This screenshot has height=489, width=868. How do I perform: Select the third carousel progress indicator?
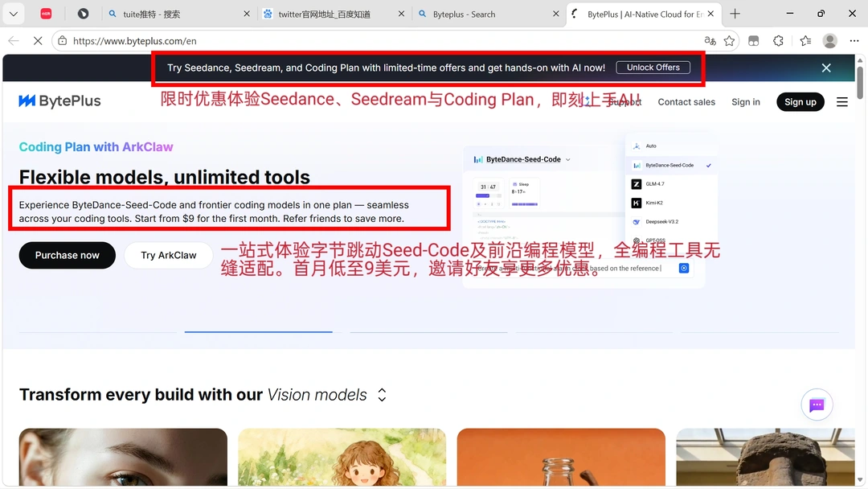click(x=428, y=331)
